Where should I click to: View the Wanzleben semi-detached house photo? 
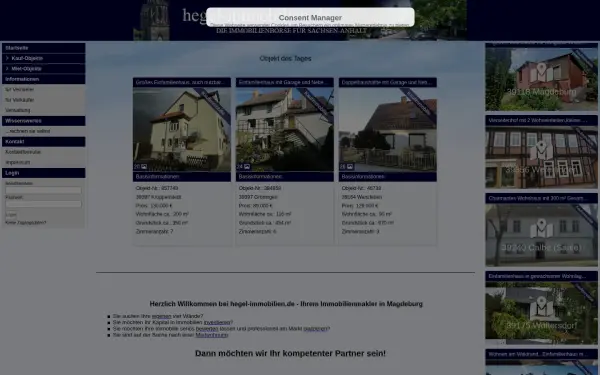tap(388, 129)
